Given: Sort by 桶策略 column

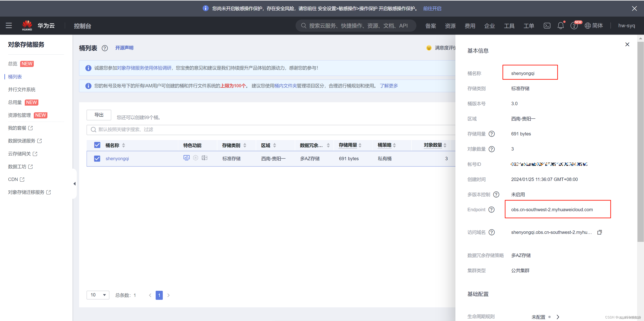Looking at the screenshot, I should (x=394, y=145).
